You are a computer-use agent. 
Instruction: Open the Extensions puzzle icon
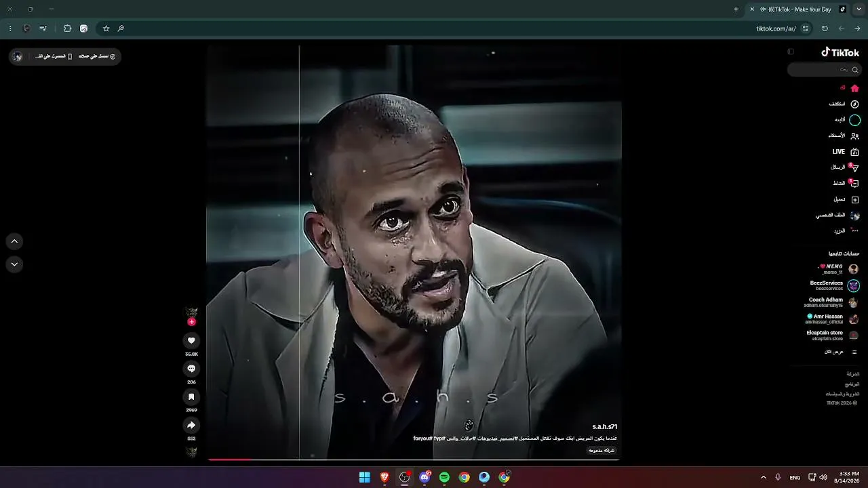coord(67,28)
